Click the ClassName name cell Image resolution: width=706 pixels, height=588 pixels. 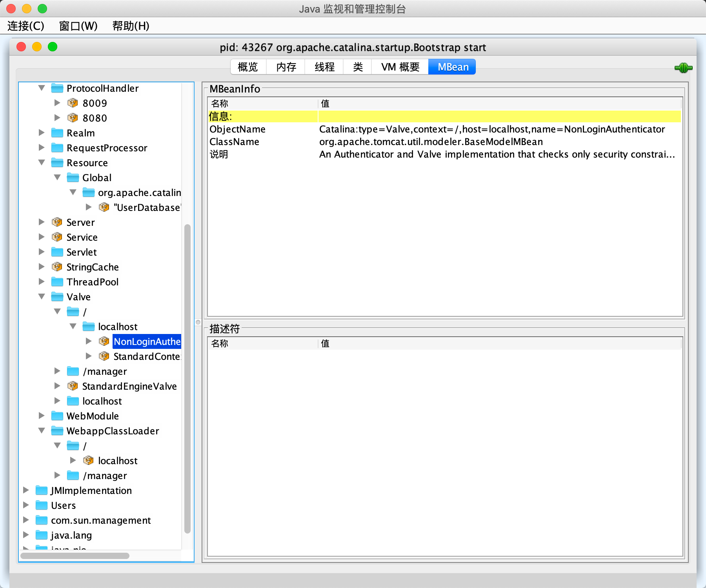click(234, 142)
